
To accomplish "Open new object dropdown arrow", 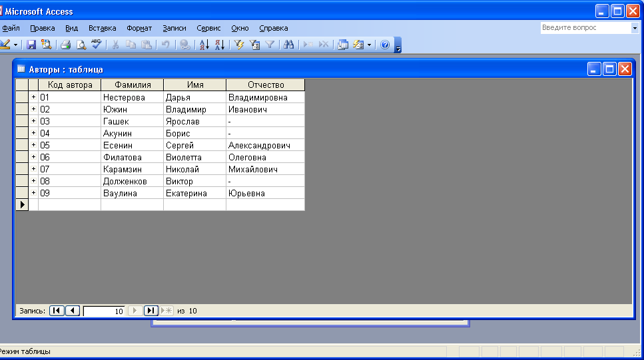I will 369,45.
